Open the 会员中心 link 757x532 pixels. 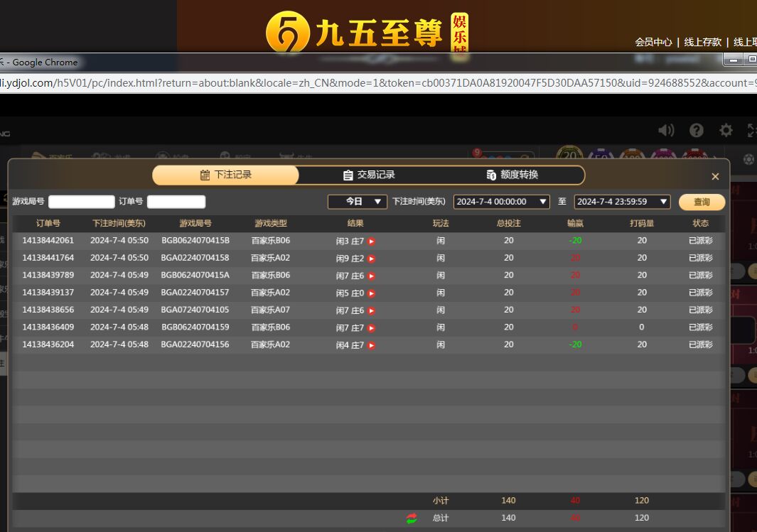(653, 42)
